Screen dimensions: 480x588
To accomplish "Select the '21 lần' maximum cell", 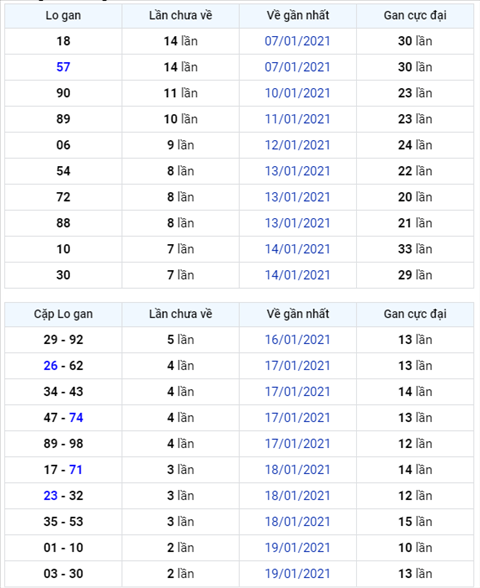I will [x=415, y=223].
